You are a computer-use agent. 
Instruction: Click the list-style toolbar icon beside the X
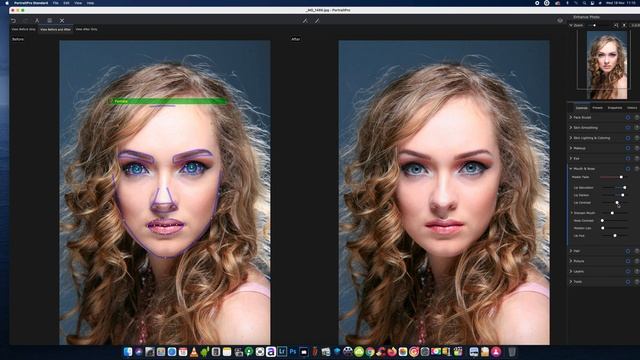tap(49, 20)
